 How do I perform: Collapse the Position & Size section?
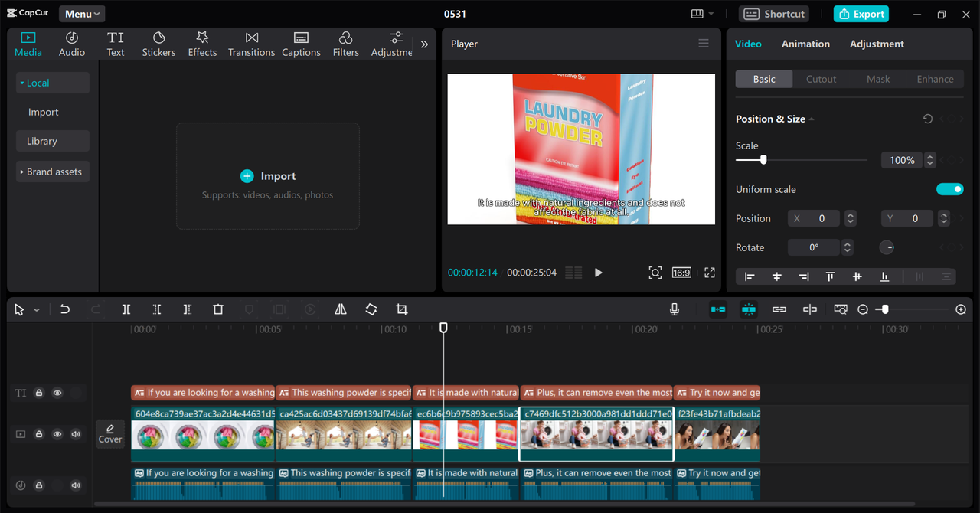pos(812,119)
